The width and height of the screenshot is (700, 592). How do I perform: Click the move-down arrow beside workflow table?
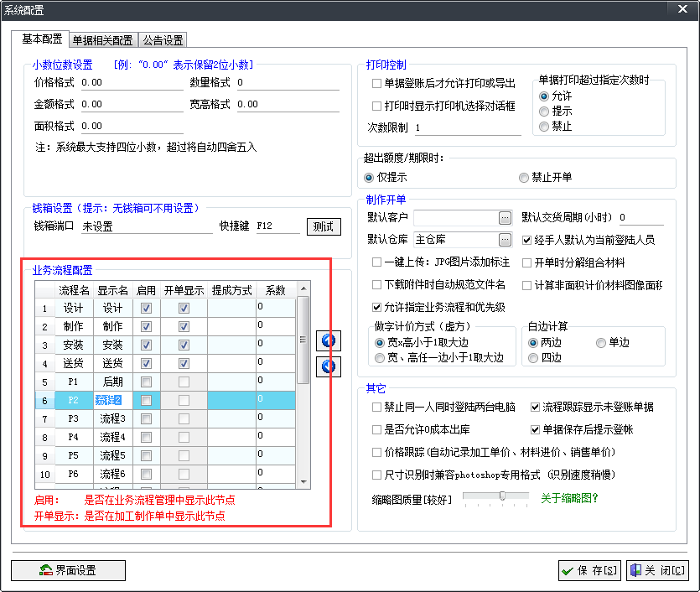click(x=329, y=366)
